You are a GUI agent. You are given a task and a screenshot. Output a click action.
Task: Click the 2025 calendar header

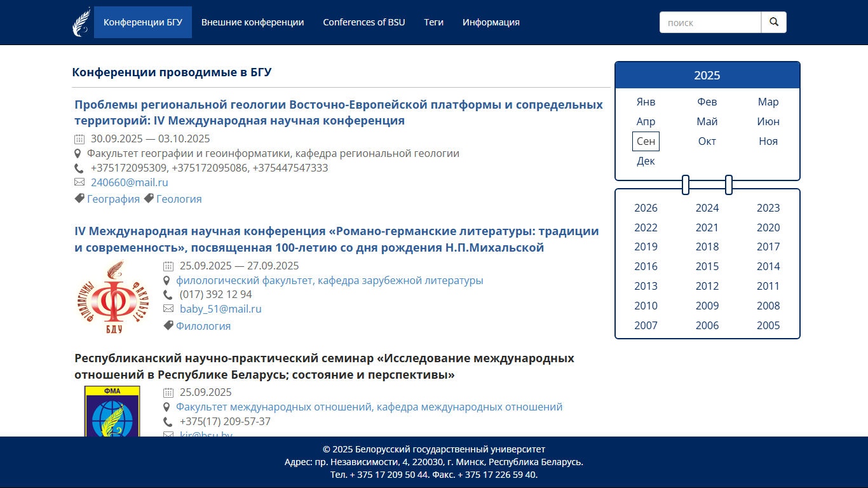coord(707,75)
